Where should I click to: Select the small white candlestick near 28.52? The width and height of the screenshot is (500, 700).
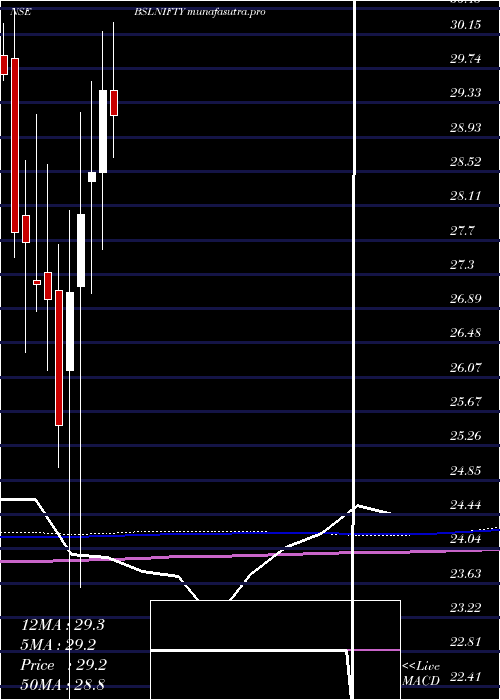[92, 177]
